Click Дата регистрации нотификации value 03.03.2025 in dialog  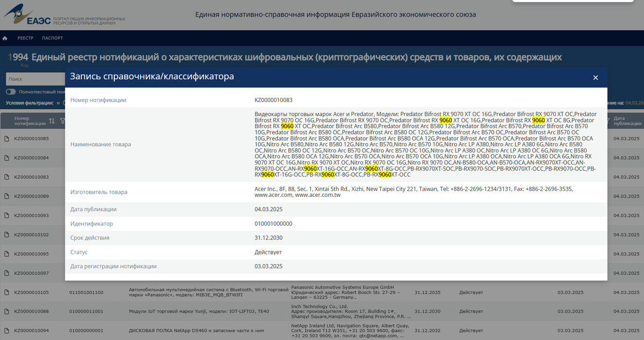click(268, 266)
